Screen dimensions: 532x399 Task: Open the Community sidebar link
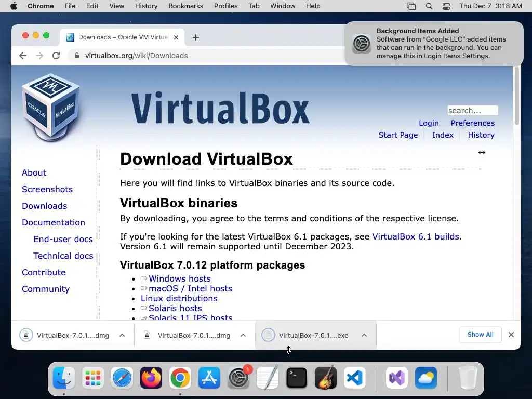tap(46, 289)
